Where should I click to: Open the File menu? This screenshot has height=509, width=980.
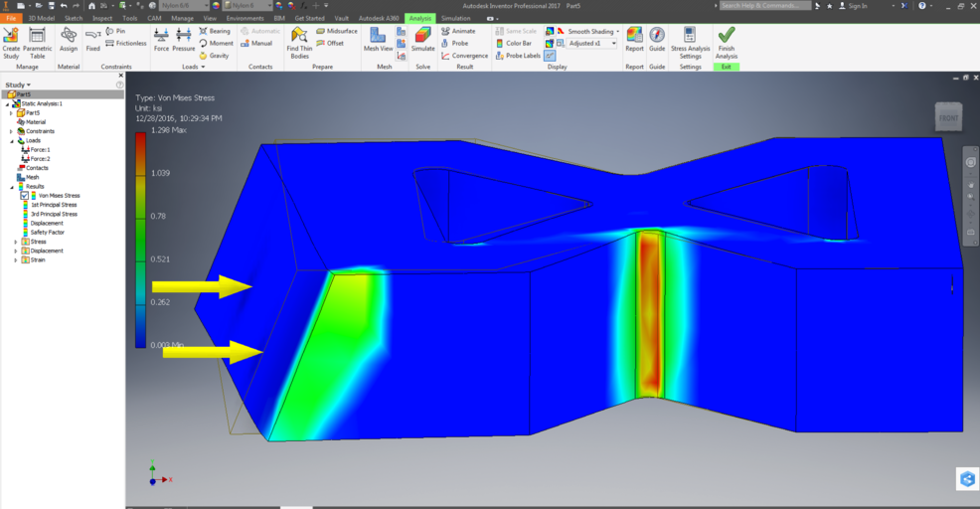point(11,18)
